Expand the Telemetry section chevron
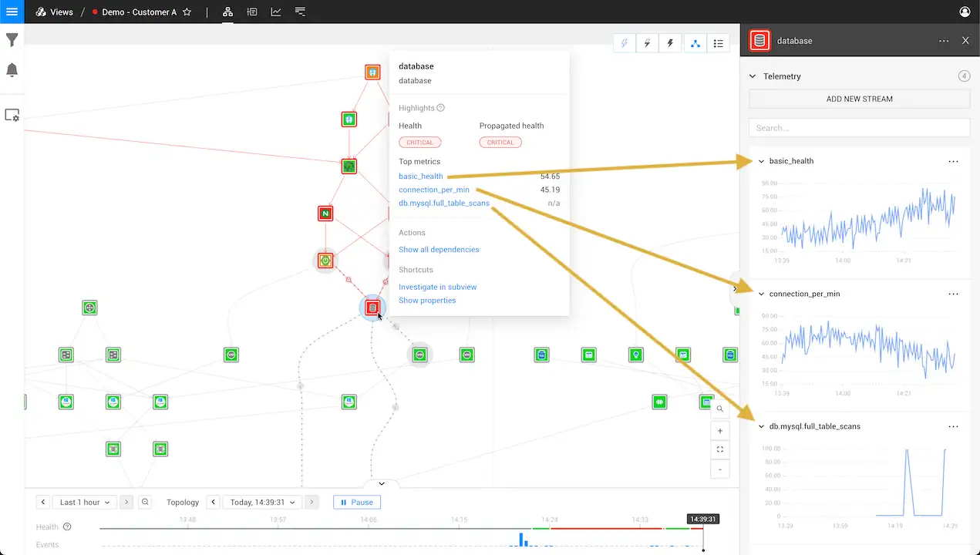The image size is (980, 555). pyautogui.click(x=752, y=76)
